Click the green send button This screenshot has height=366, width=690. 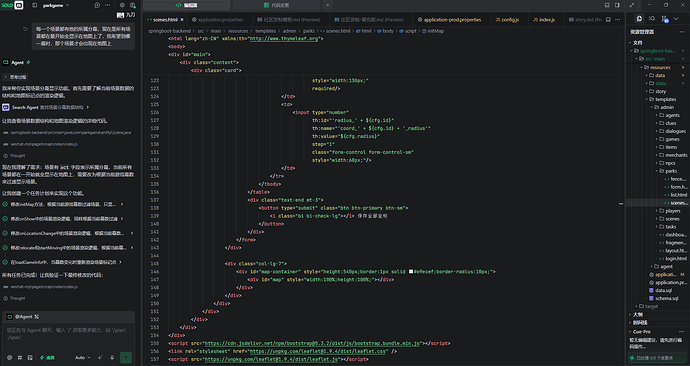click(125, 358)
